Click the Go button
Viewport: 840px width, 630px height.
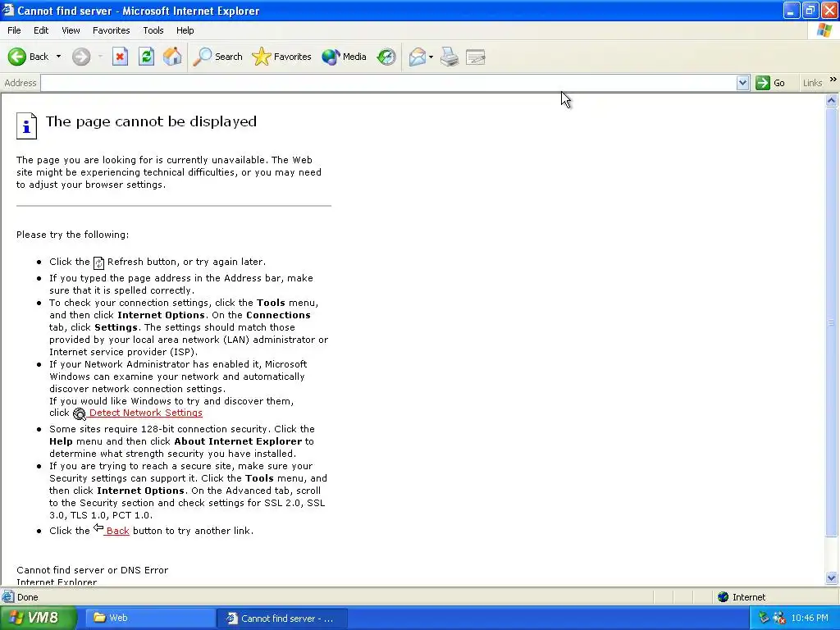(x=770, y=83)
